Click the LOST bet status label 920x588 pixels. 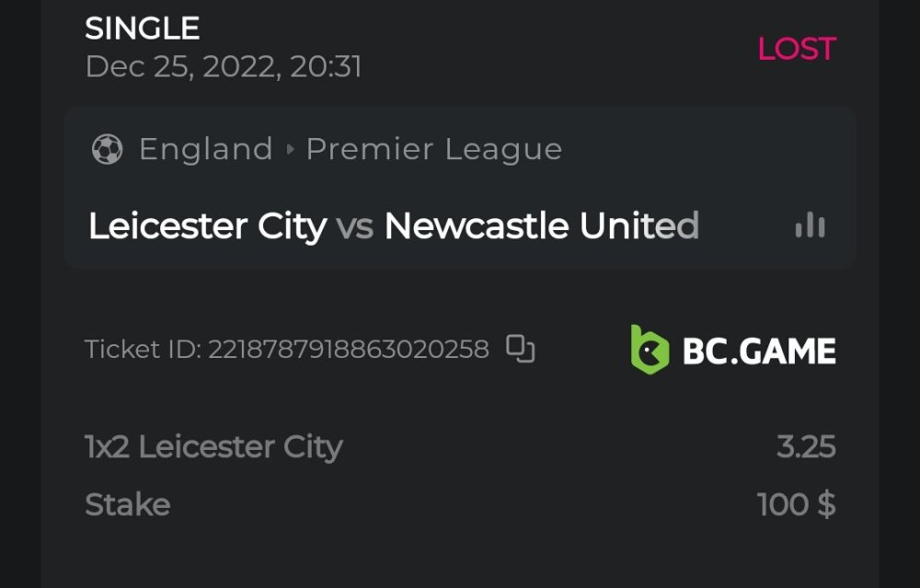coord(796,49)
